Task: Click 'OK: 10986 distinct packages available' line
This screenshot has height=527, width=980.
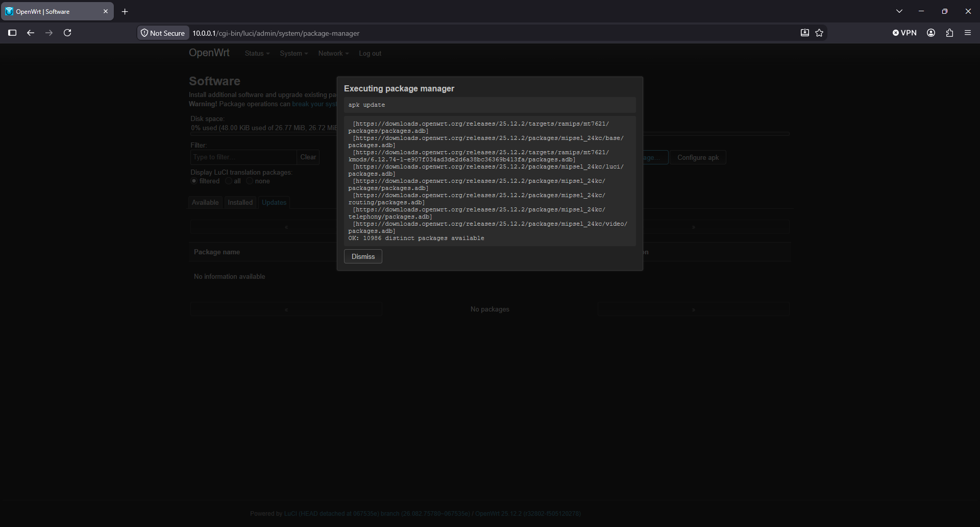Action: pos(416,238)
